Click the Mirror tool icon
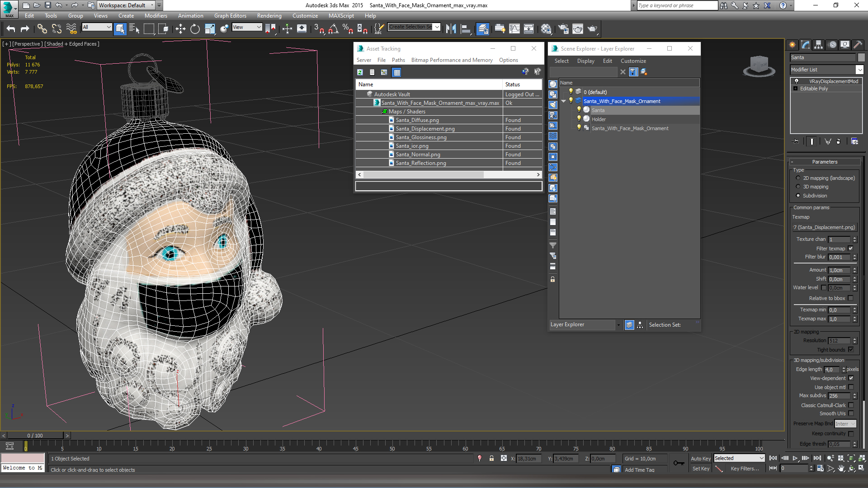 [451, 29]
